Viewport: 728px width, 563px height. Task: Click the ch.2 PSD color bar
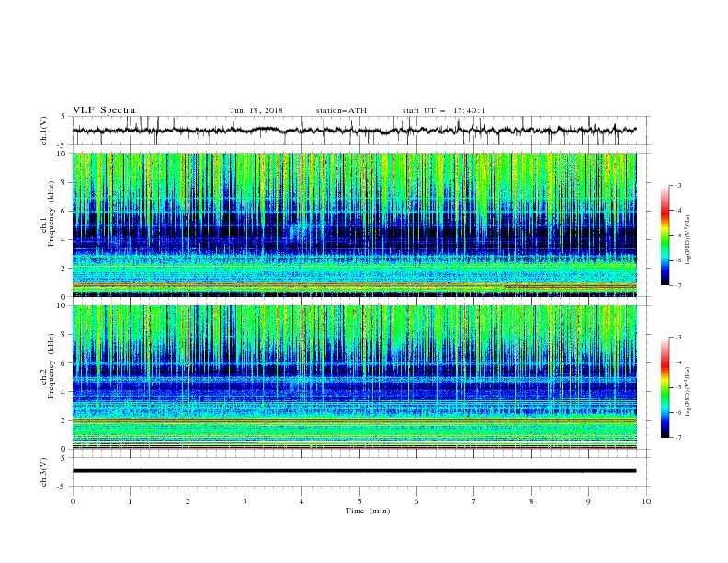pos(665,387)
